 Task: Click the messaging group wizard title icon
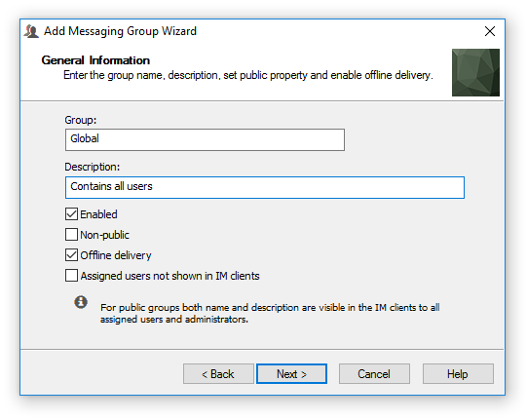[x=31, y=31]
